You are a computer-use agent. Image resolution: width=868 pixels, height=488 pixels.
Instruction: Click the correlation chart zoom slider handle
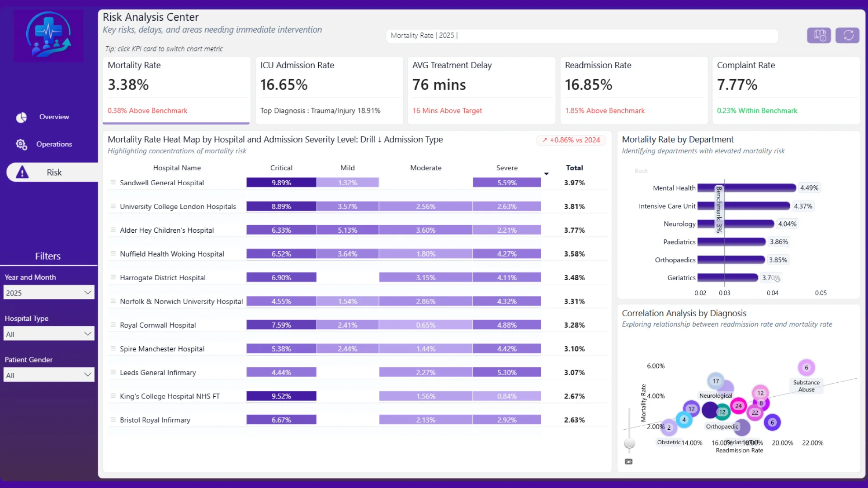coord(629,443)
